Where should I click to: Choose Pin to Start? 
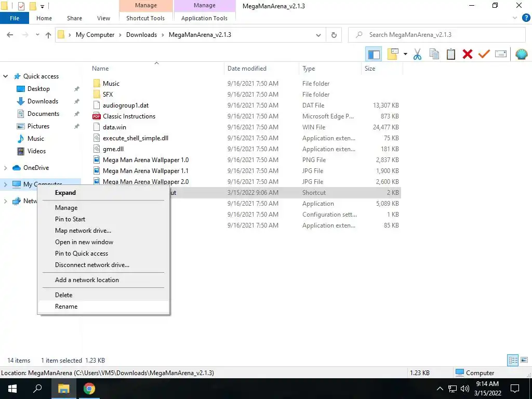point(103,219)
